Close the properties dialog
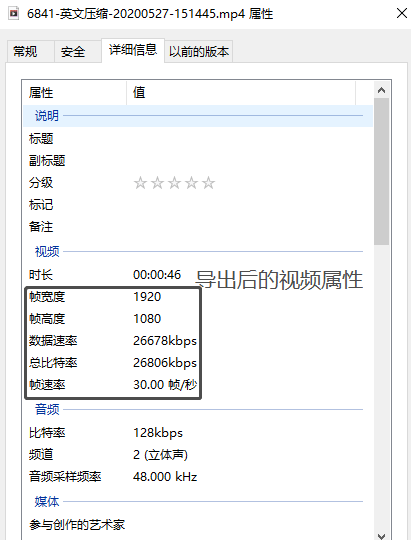This screenshot has height=540, width=411. click(x=402, y=13)
